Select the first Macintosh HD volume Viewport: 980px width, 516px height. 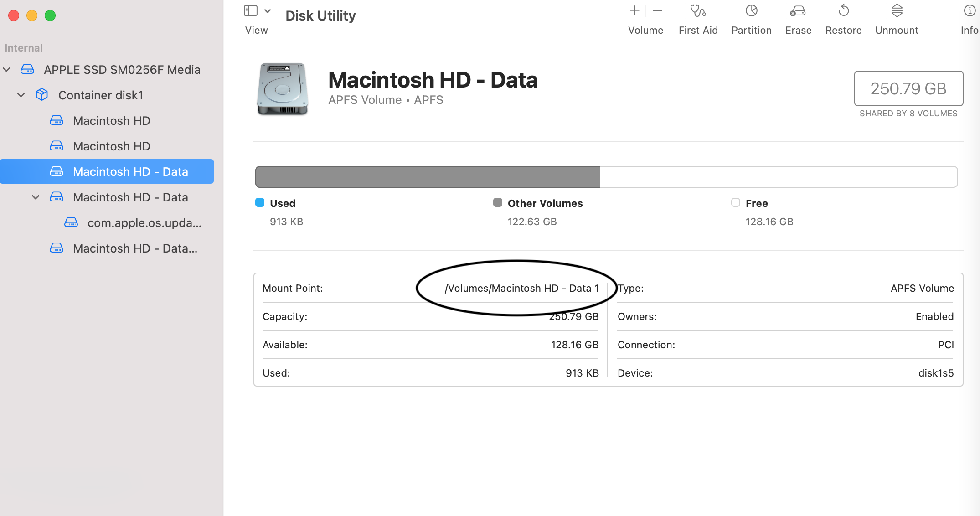[x=111, y=121]
